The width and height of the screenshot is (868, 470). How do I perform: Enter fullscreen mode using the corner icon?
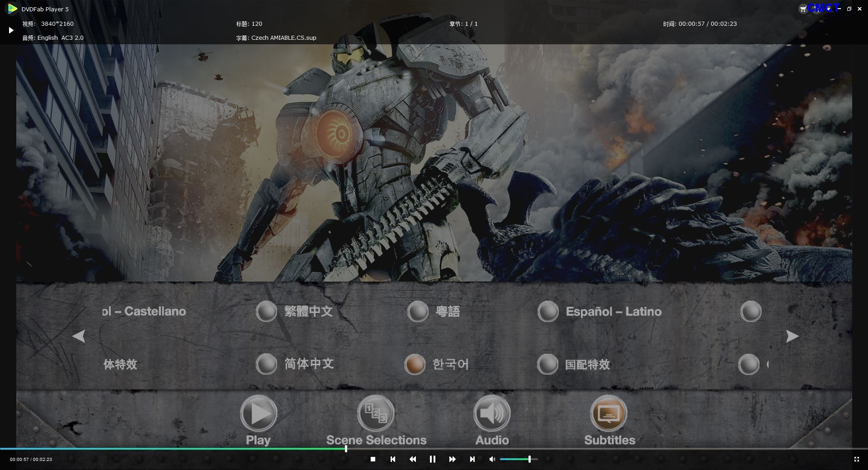[x=856, y=459]
